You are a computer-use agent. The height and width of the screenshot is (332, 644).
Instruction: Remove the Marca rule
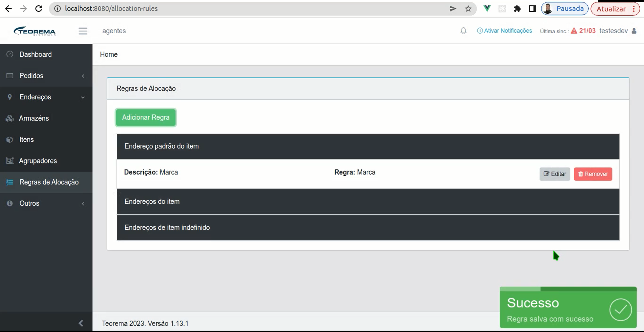click(x=593, y=174)
